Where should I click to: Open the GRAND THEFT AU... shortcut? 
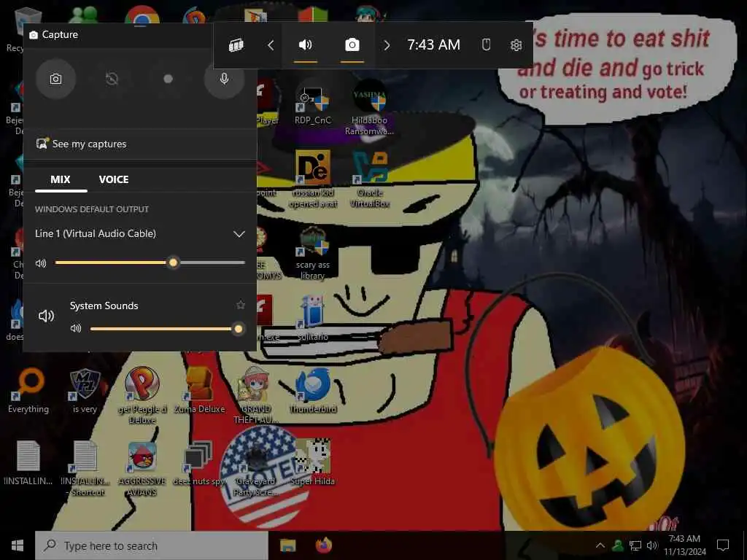pyautogui.click(x=256, y=395)
